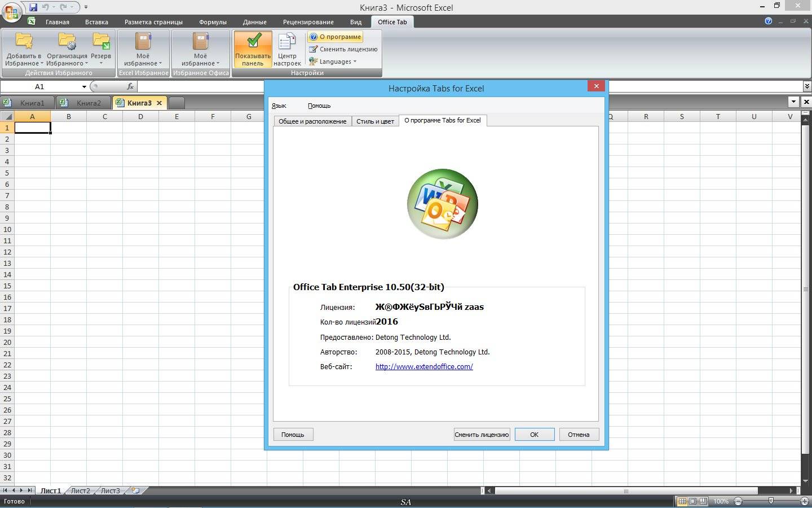Click Организация Избранного folder icon

click(67, 41)
